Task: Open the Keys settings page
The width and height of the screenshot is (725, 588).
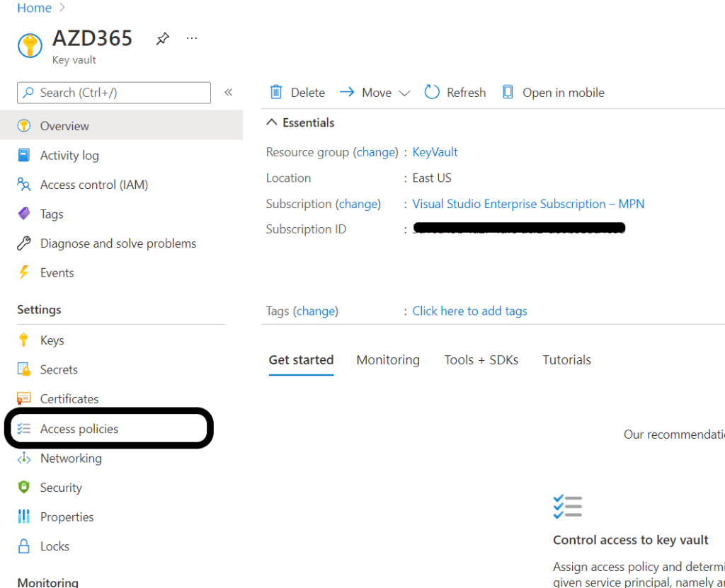Action: (x=52, y=340)
